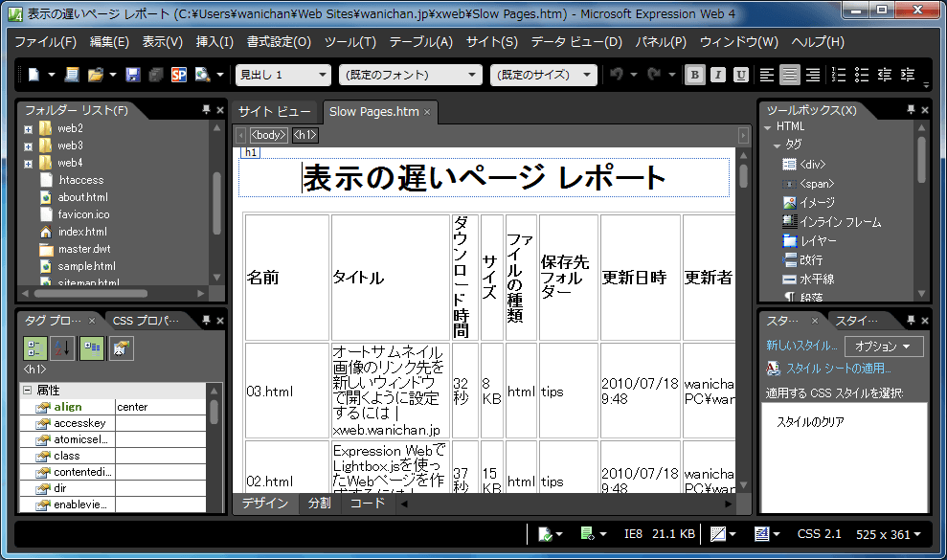Sort tag properties alphabetically icon
The height and width of the screenshot is (560, 947).
pyautogui.click(x=63, y=347)
